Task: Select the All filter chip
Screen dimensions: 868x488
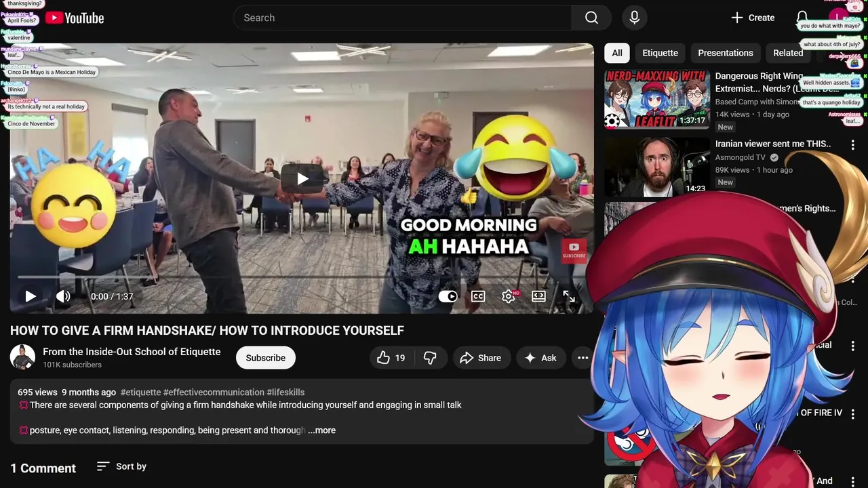Action: pos(617,53)
